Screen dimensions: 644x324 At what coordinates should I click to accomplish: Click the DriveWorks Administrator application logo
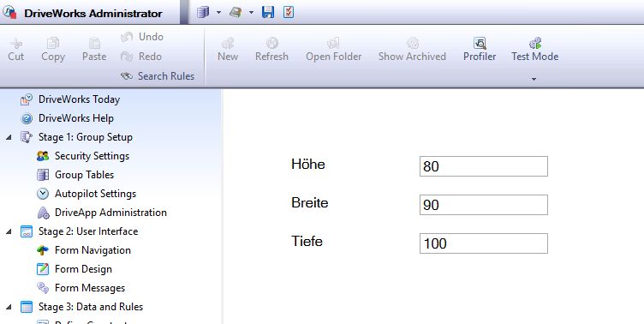click(x=9, y=12)
